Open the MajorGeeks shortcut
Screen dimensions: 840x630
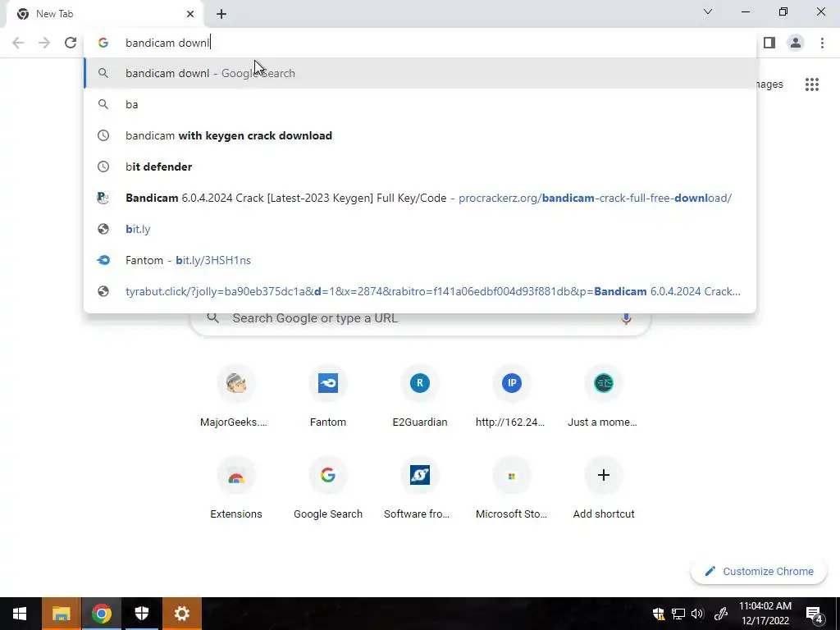tap(235, 397)
